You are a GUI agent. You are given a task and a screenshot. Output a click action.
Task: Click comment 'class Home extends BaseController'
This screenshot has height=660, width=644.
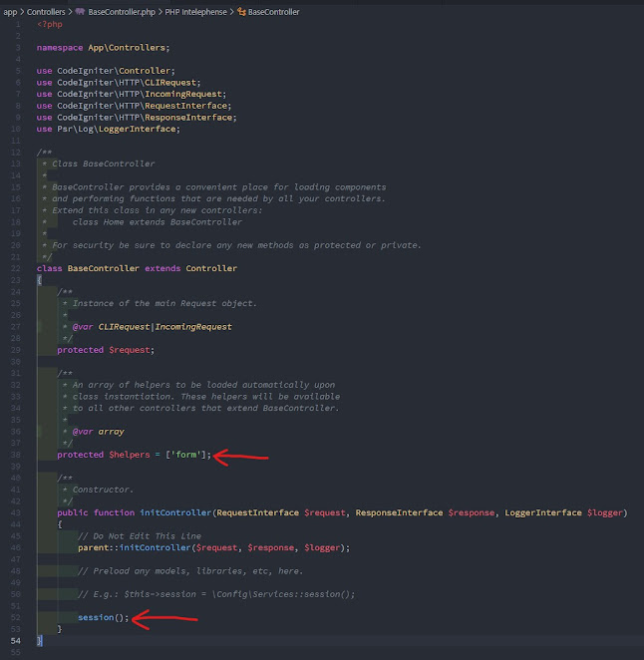pyautogui.click(x=157, y=222)
